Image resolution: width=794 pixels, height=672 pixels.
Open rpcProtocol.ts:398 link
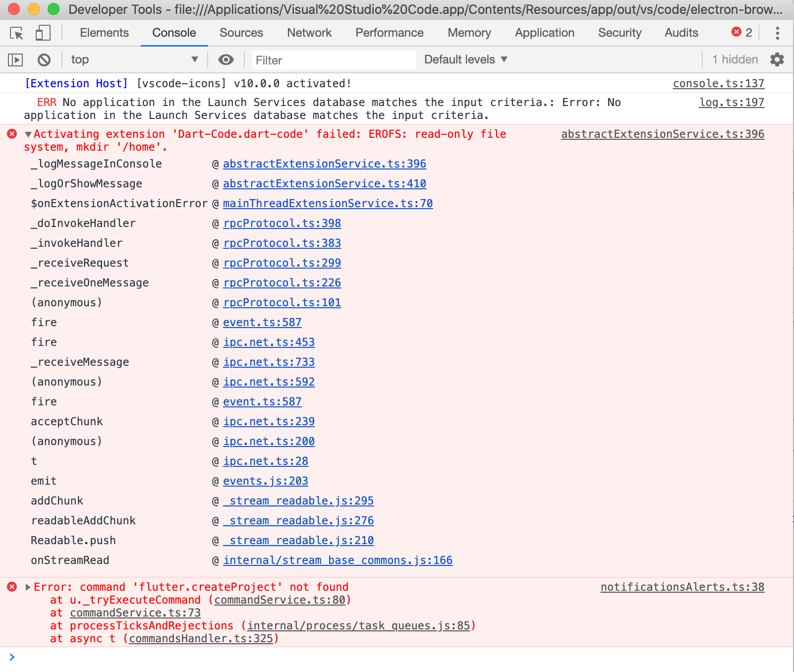[x=282, y=223]
